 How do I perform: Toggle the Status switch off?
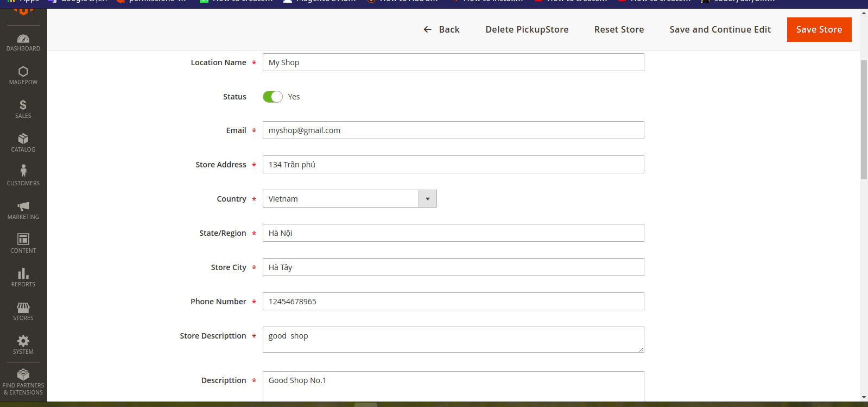[x=273, y=97]
